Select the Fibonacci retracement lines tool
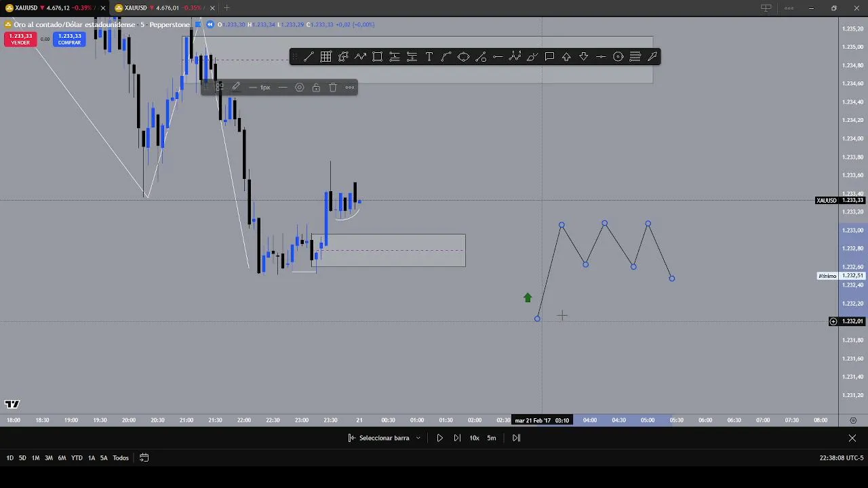868x488 pixels. pos(635,57)
